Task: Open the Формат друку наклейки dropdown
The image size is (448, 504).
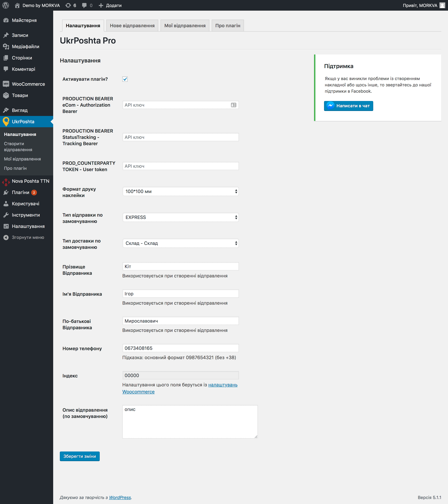Action: click(x=181, y=191)
